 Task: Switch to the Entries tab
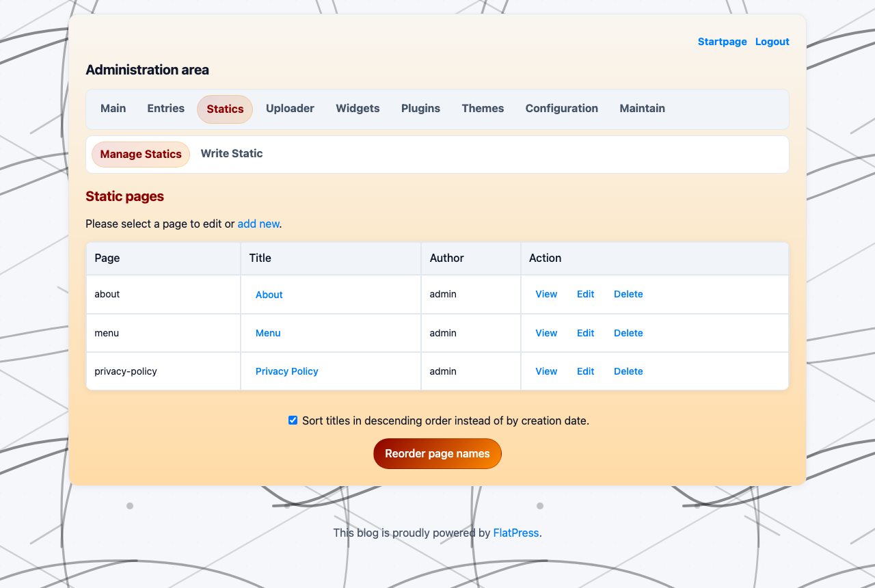tap(166, 109)
